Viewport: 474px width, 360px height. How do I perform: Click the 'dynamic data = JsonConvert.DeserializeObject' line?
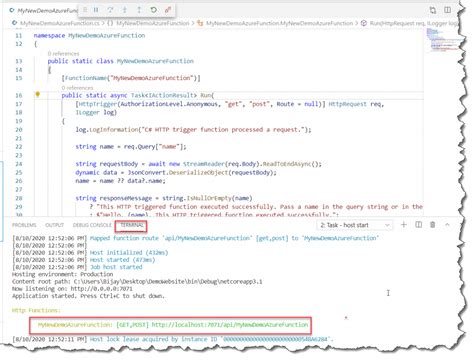(x=176, y=173)
